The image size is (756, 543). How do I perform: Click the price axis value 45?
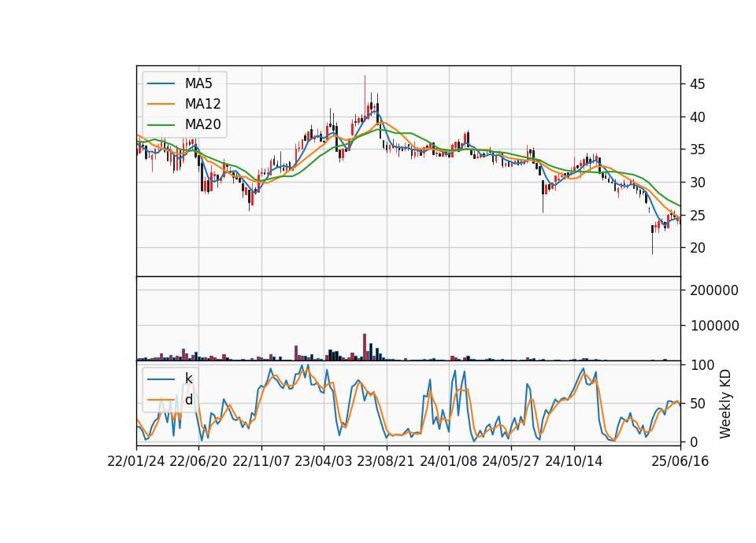pyautogui.click(x=697, y=84)
